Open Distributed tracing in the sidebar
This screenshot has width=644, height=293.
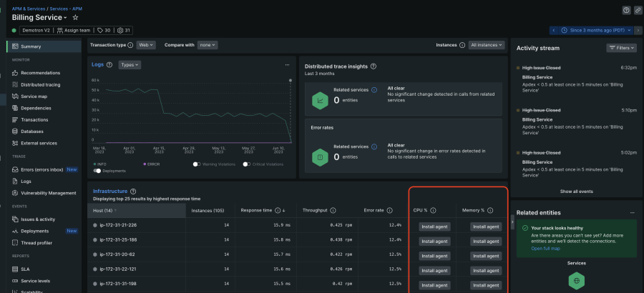click(x=41, y=84)
